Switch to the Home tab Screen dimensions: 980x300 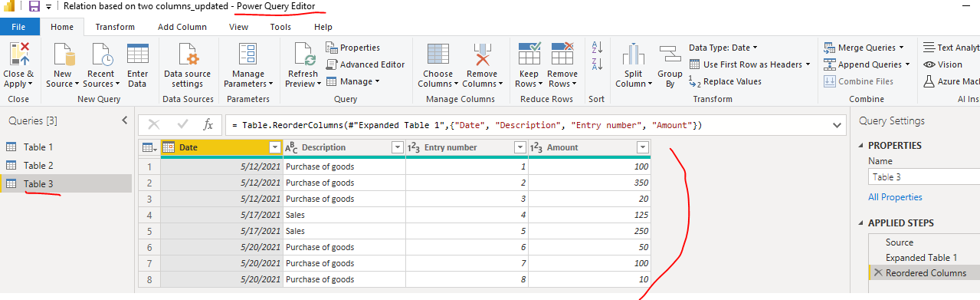pyautogui.click(x=61, y=27)
